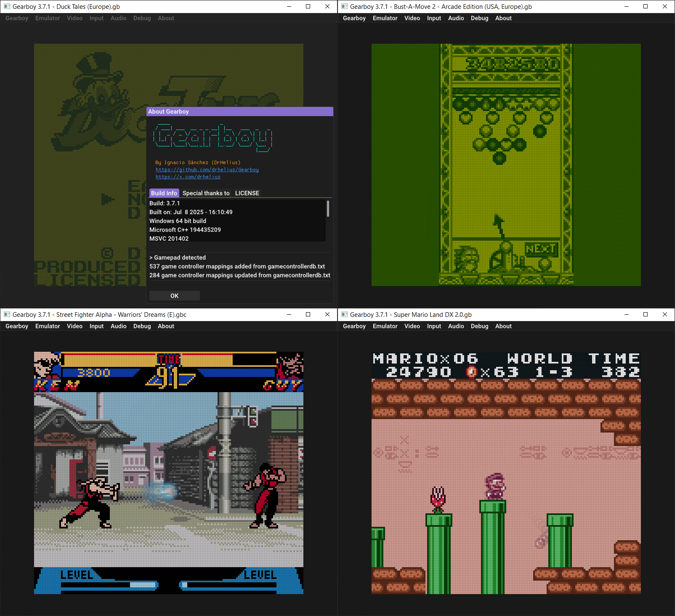Open Video menu in Street Fighter Alpha window
675x616 pixels.
(74, 326)
